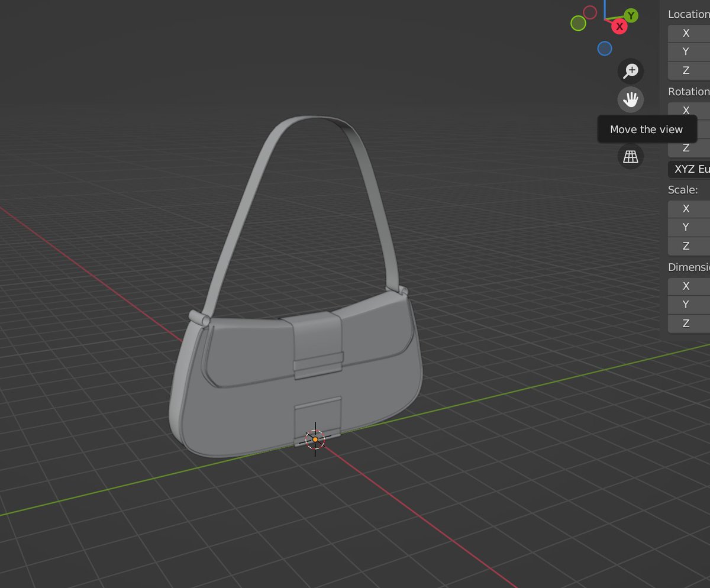Click the blue negative Z gizmo circle
Viewport: 710px width, 588px height.
click(605, 49)
